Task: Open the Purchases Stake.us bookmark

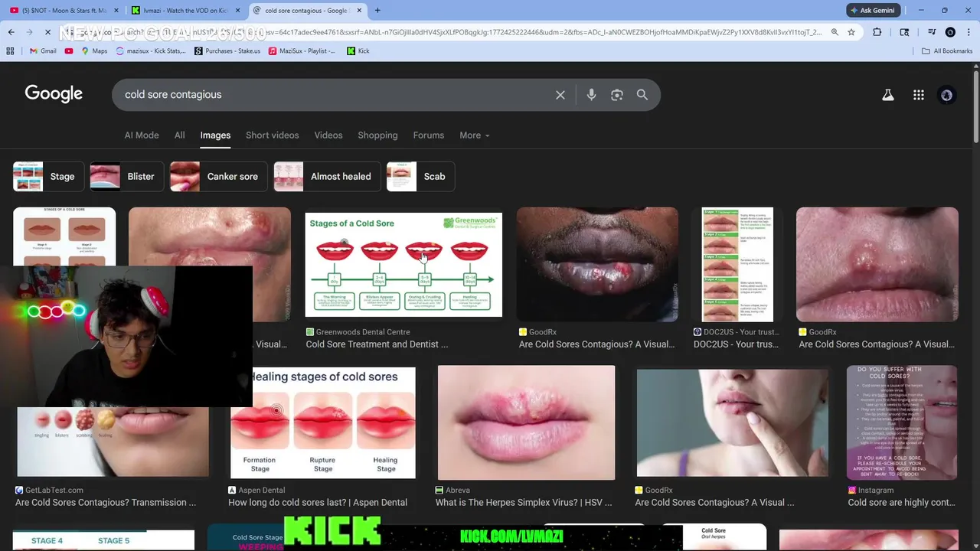Action: coord(227,51)
